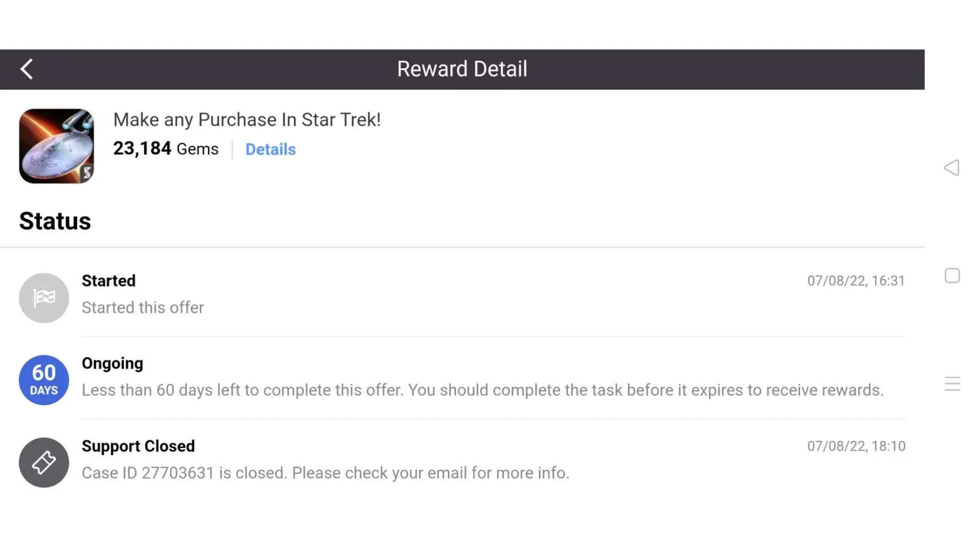Screen dimensions: 980x551
Task: Open the Android recents menu lines
Action: click(x=952, y=383)
